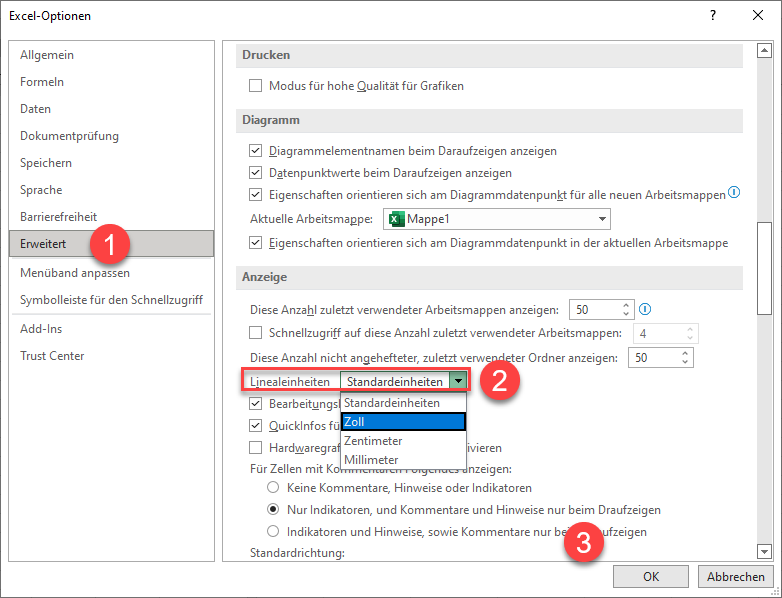Confirm with the OK button
Viewport: 782px width, 598px height.
tap(651, 577)
